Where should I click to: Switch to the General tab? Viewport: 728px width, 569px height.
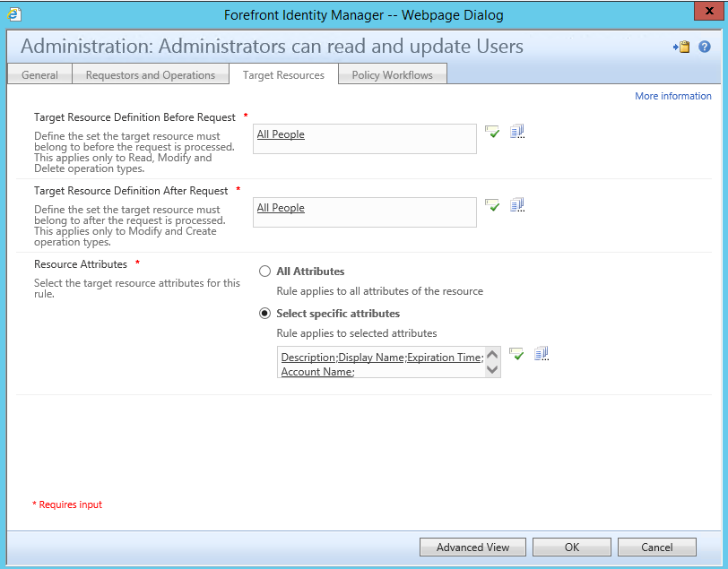click(x=40, y=74)
